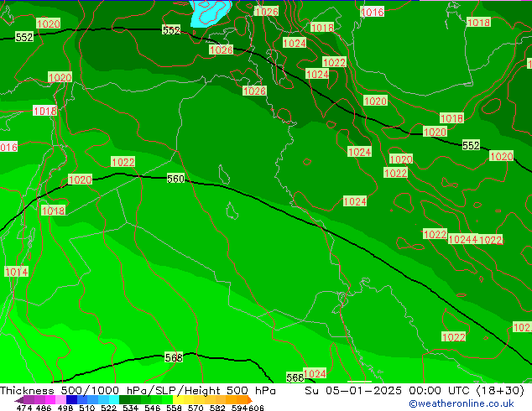The height and width of the screenshot is (411, 532).
Task: Click the overlapping '10244' pressure label
Action: tap(463, 239)
